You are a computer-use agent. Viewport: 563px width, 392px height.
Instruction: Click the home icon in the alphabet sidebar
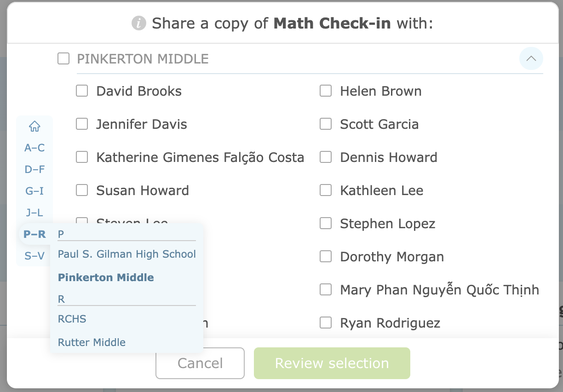pos(34,126)
